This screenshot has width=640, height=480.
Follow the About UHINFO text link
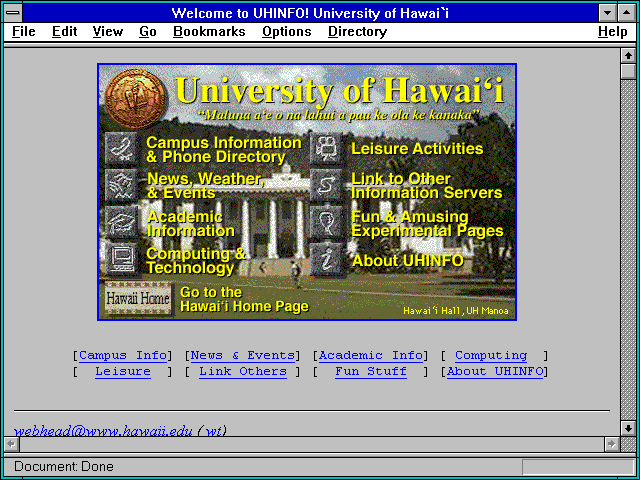[x=495, y=371]
